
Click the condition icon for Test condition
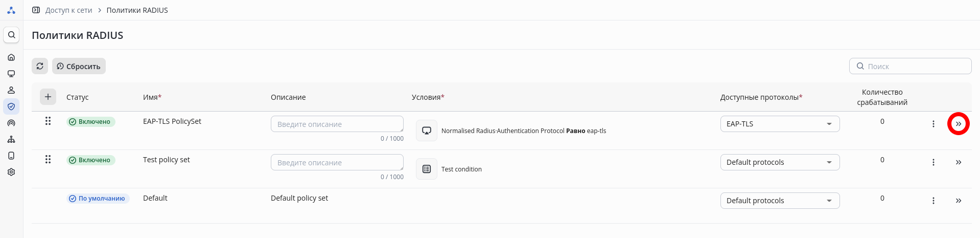427,169
